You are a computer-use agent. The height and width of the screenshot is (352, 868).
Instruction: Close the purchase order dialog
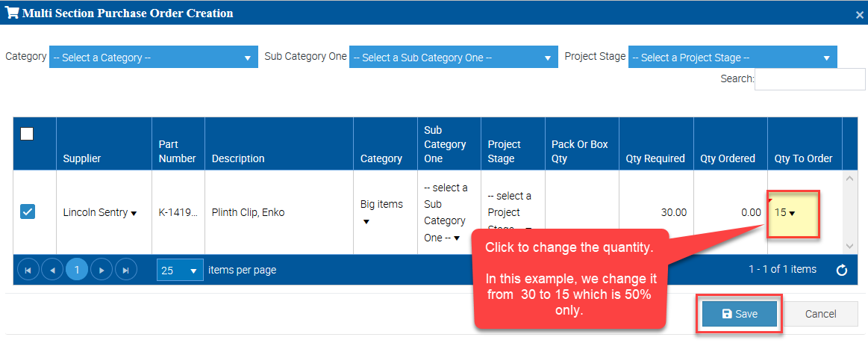pos(859,14)
